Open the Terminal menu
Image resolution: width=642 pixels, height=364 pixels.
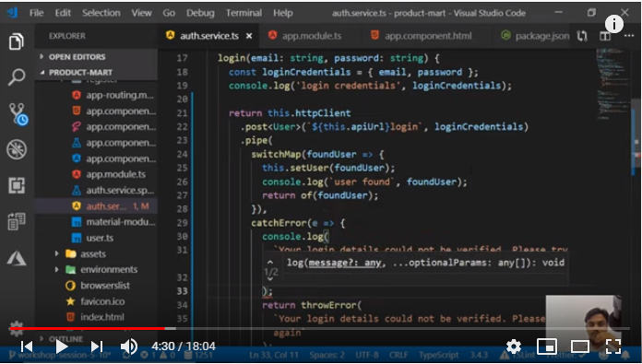[x=244, y=13]
